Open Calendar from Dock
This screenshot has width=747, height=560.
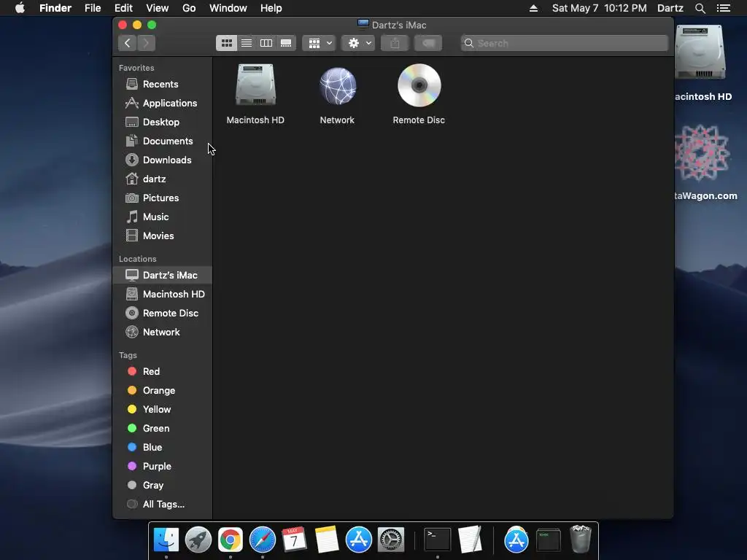[x=295, y=540]
